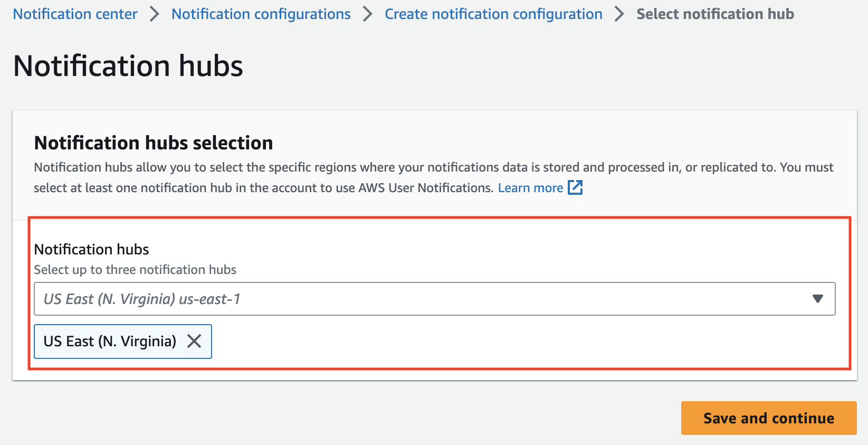Image resolution: width=868 pixels, height=445 pixels.
Task: Remove the US East (N. Virginia) hub
Action: click(x=194, y=342)
